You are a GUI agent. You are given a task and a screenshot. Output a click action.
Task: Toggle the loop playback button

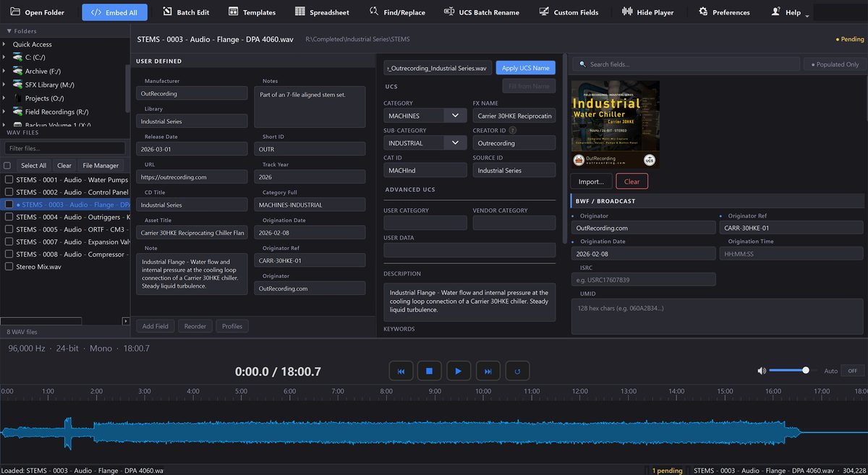517,372
